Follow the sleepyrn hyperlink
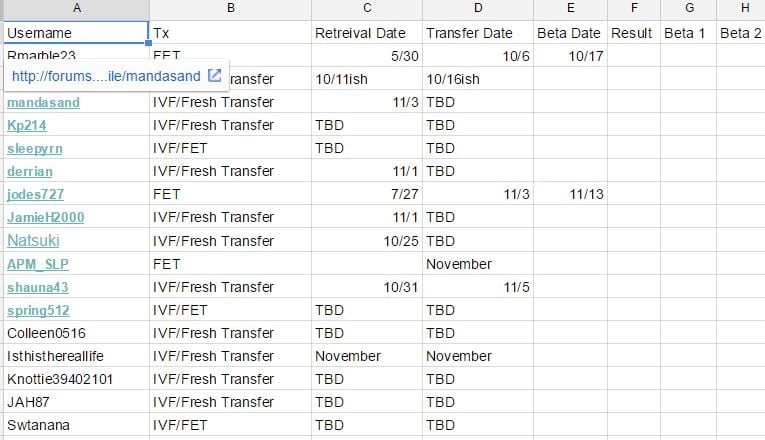The image size is (765, 440). pyautogui.click(x=35, y=148)
